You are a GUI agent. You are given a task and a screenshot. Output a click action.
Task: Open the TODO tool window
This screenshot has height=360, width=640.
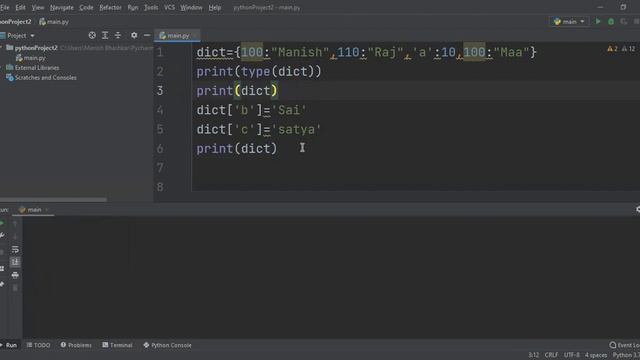38,345
